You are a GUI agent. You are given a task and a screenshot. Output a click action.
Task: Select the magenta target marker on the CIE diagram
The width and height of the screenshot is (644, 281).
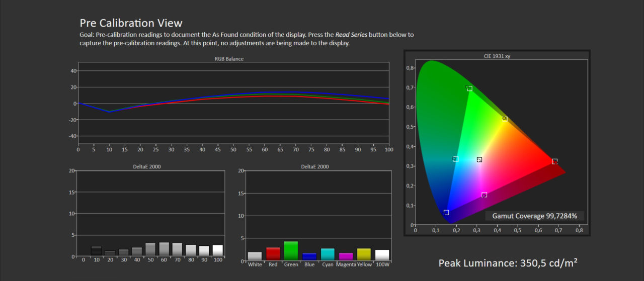484,195
